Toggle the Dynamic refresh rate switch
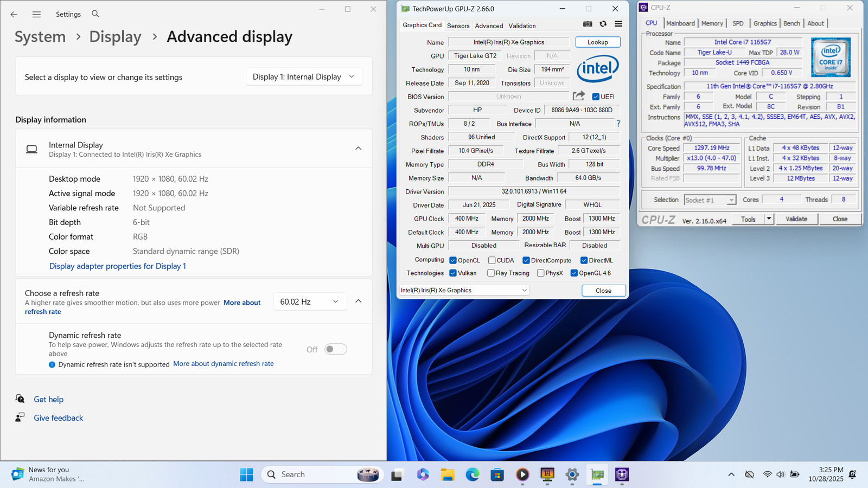 pos(335,349)
